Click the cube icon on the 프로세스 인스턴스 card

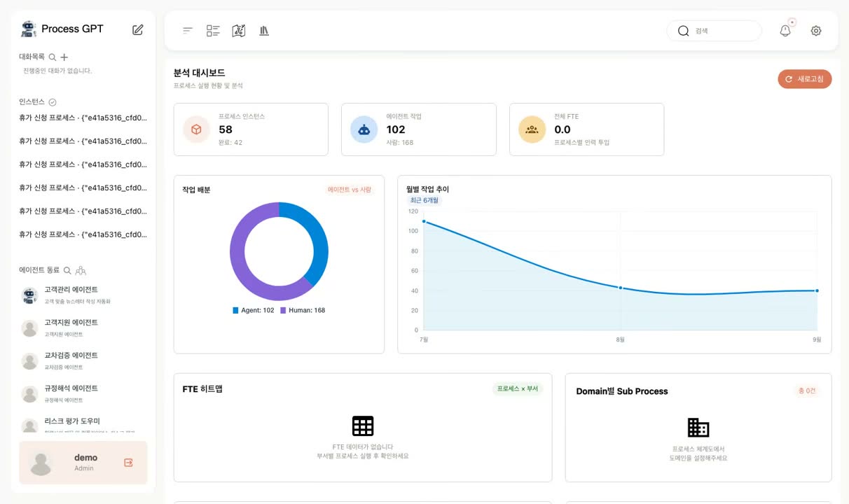[197, 129]
